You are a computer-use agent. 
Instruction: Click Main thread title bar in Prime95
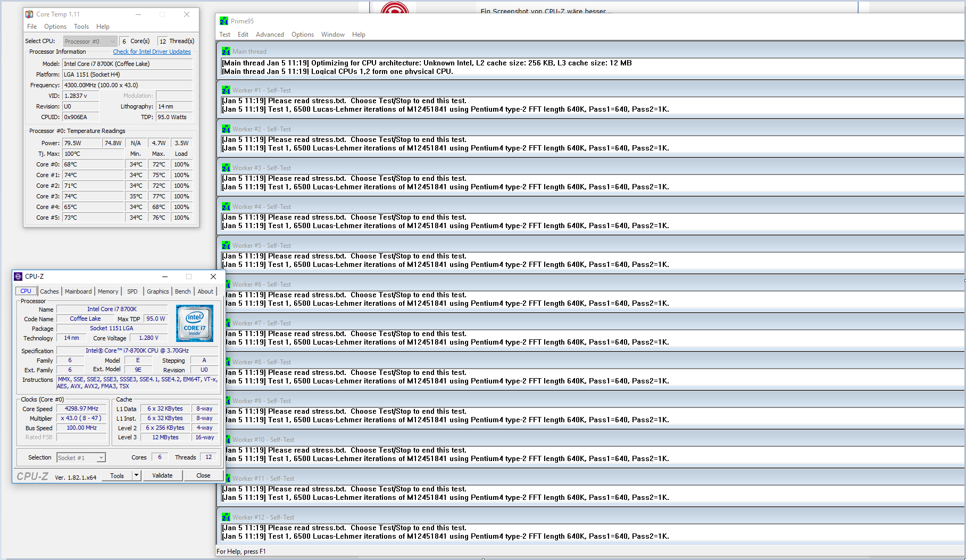(x=590, y=52)
